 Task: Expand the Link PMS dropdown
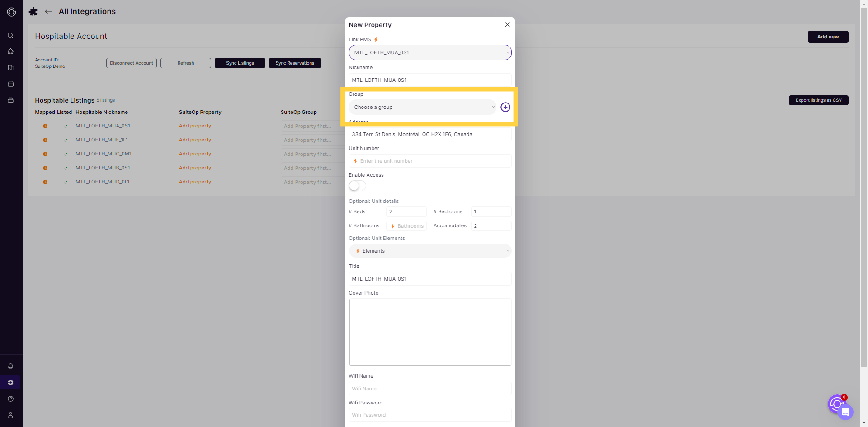429,52
